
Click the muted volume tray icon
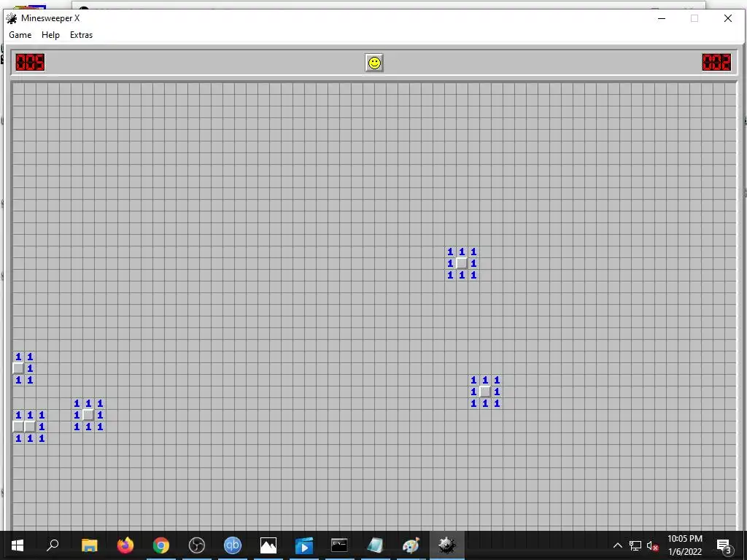click(x=653, y=545)
